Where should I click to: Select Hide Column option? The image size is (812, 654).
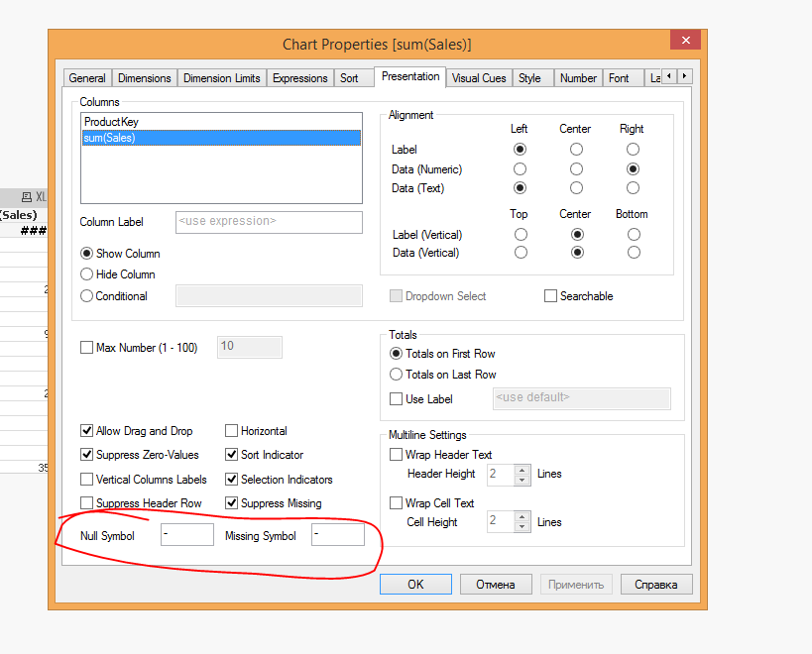[87, 274]
